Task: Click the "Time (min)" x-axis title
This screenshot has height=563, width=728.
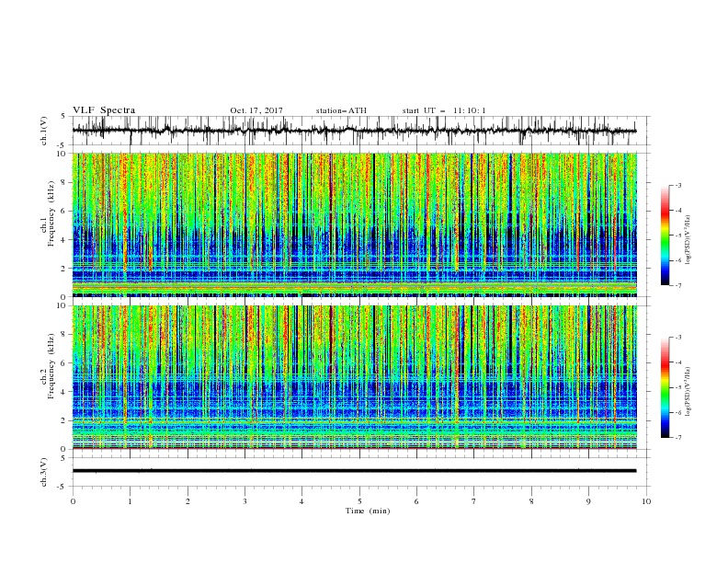Action: point(368,511)
